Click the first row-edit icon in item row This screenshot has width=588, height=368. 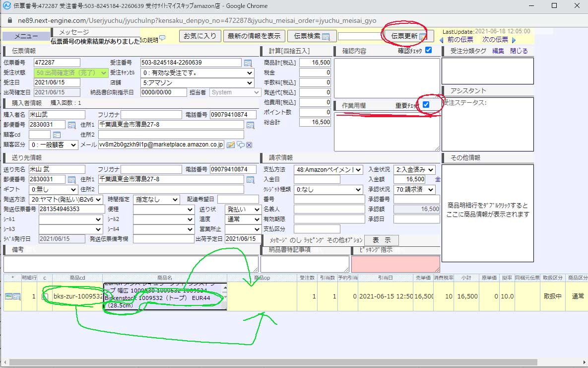tap(8, 296)
